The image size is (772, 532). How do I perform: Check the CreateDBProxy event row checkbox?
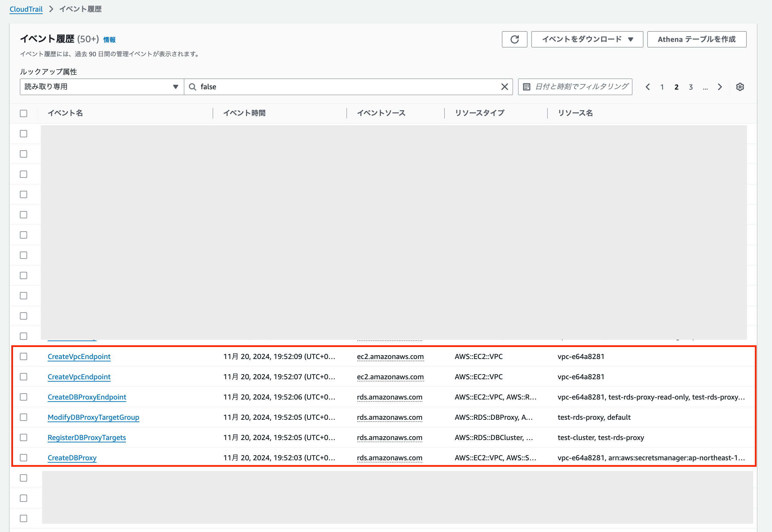coord(23,458)
